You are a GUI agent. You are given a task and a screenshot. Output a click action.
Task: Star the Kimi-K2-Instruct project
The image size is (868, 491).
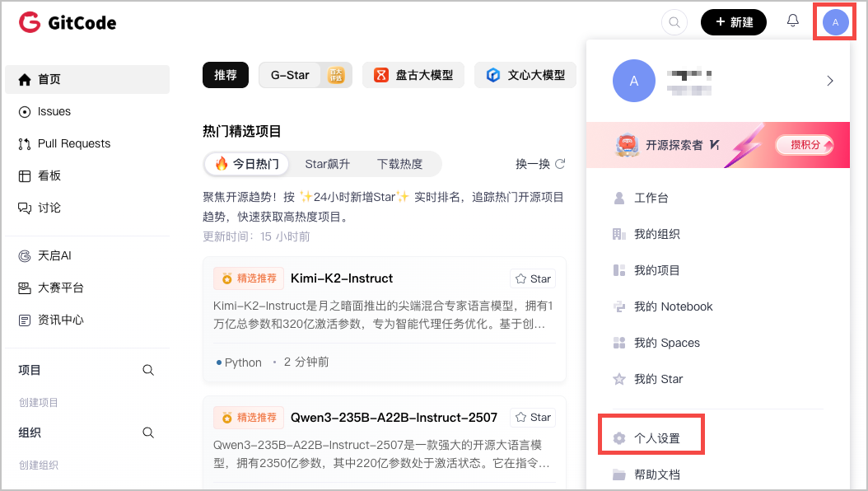533,279
